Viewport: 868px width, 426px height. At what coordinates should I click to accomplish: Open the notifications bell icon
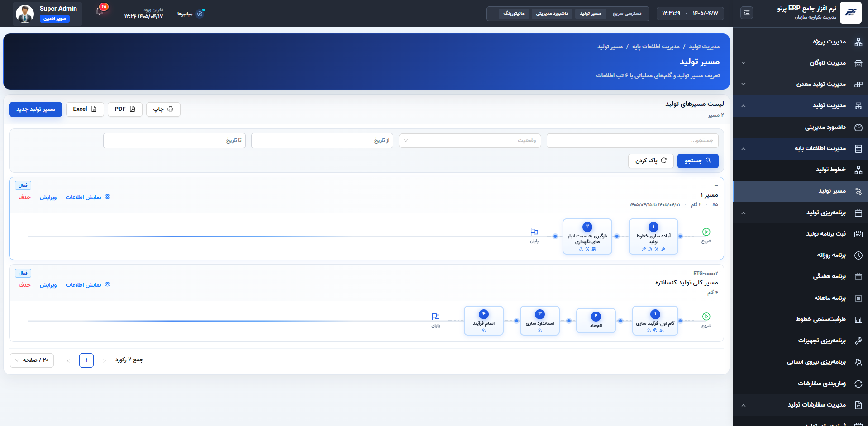pyautogui.click(x=100, y=12)
